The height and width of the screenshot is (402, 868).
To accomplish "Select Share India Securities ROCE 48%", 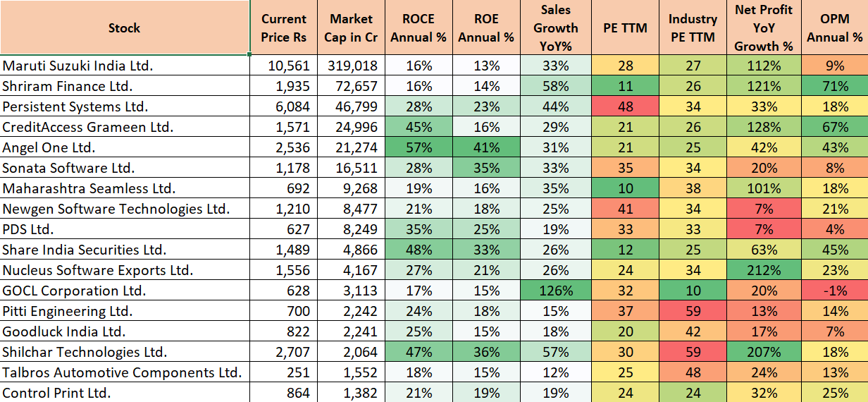I will 418,250.
